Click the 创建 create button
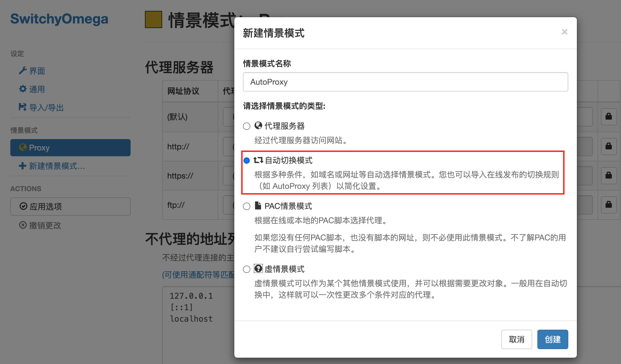Image resolution: width=621 pixels, height=364 pixels. point(553,339)
